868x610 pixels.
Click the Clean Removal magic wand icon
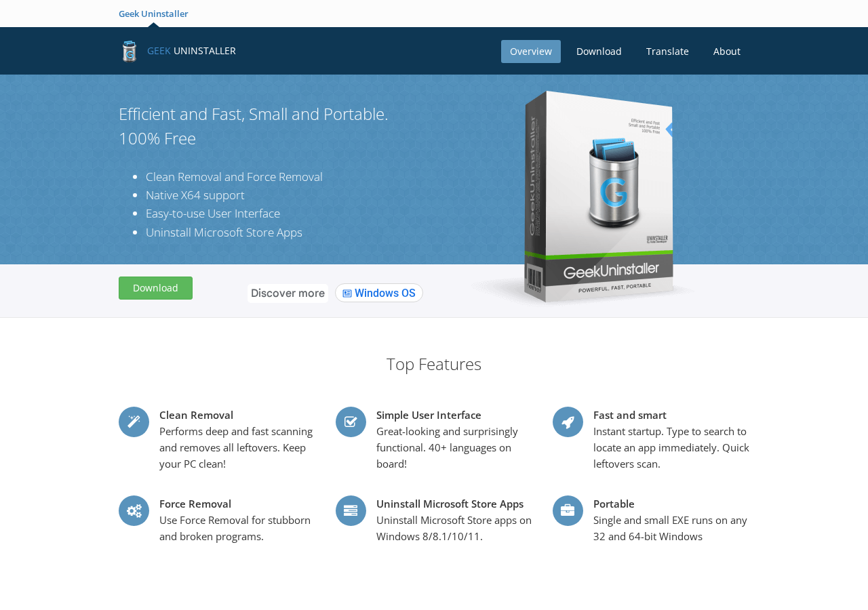(x=134, y=422)
